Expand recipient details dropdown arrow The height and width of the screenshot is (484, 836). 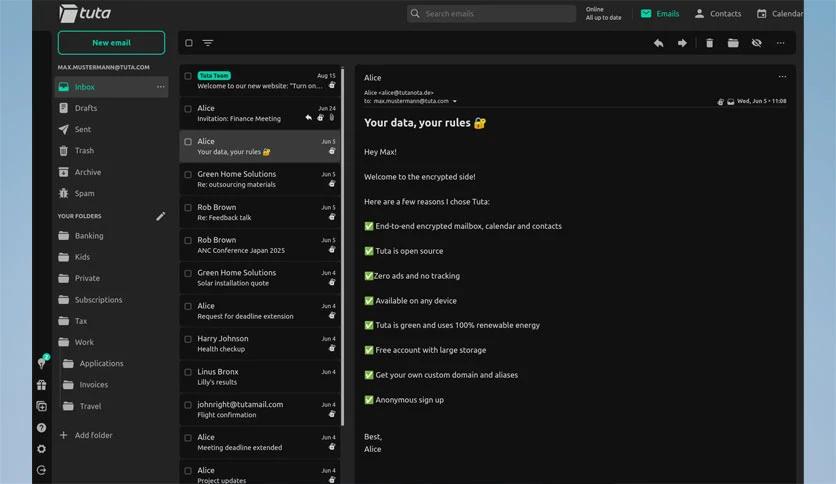coord(455,101)
